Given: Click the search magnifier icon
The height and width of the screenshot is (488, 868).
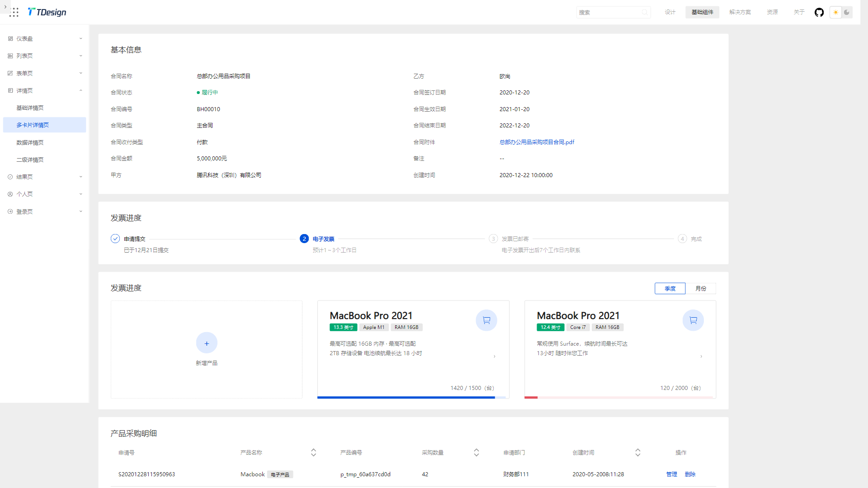Looking at the screenshot, I should click(x=644, y=12).
